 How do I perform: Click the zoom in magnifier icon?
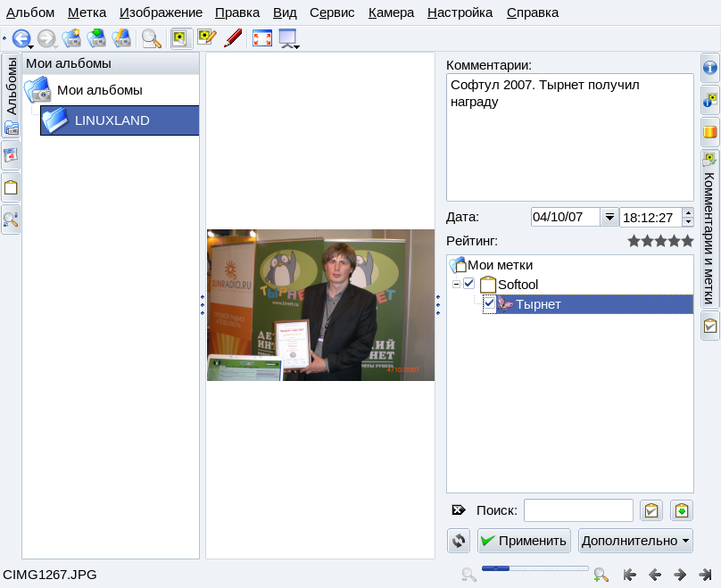click(601, 575)
